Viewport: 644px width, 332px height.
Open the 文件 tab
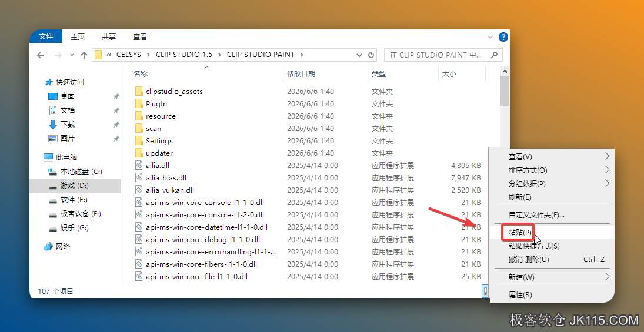pyautogui.click(x=46, y=36)
